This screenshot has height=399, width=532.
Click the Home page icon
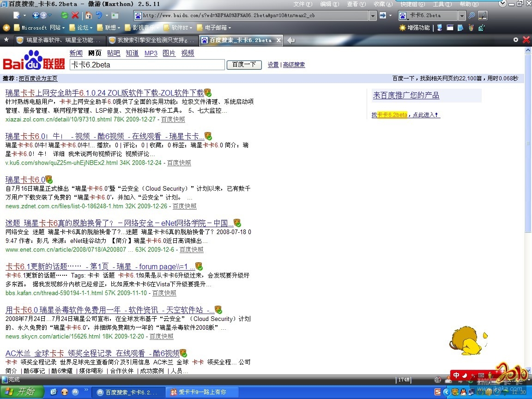point(89,15)
